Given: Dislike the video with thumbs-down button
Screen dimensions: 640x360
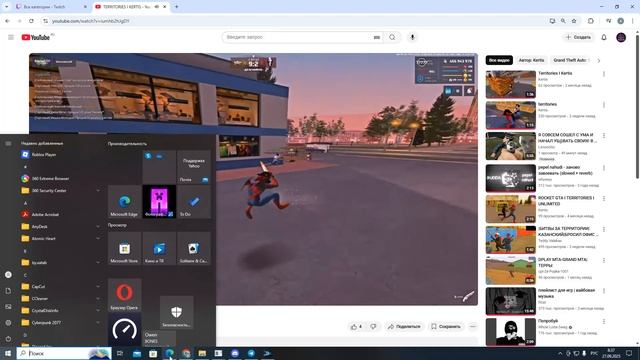Looking at the screenshot, I should (373, 327).
